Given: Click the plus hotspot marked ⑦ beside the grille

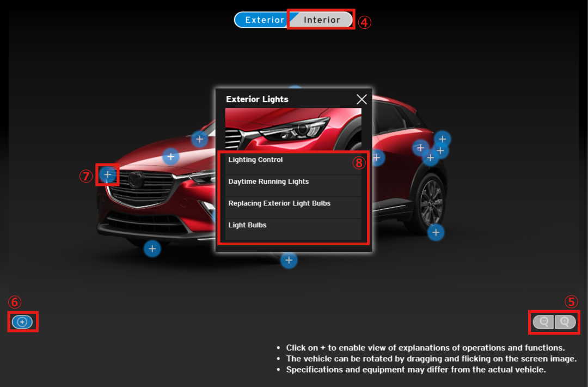Looking at the screenshot, I should [x=108, y=175].
